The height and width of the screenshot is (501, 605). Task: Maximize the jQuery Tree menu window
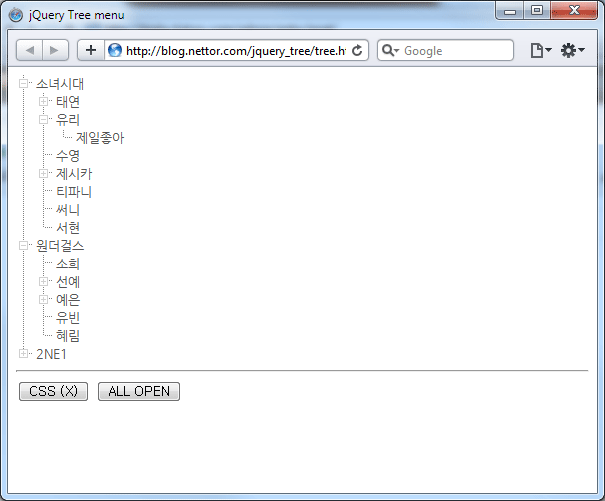[x=537, y=11]
